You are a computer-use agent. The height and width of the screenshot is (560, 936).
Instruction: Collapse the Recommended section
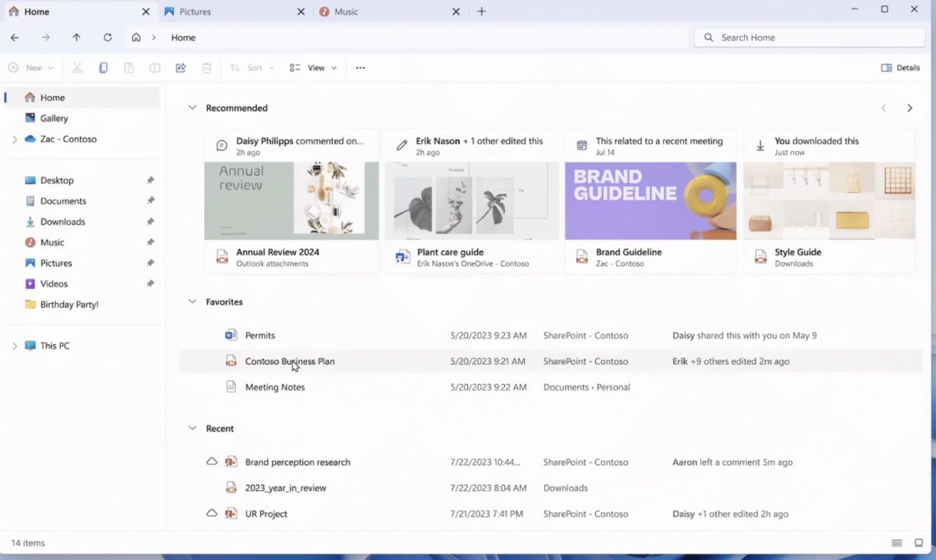click(192, 108)
